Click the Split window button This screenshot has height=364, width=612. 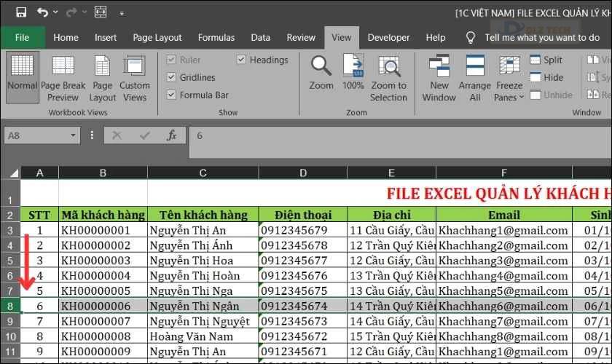(x=546, y=60)
